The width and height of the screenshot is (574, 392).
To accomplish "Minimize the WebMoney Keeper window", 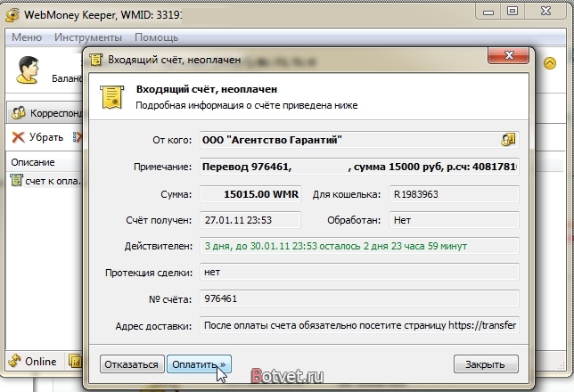I will [488, 12].
